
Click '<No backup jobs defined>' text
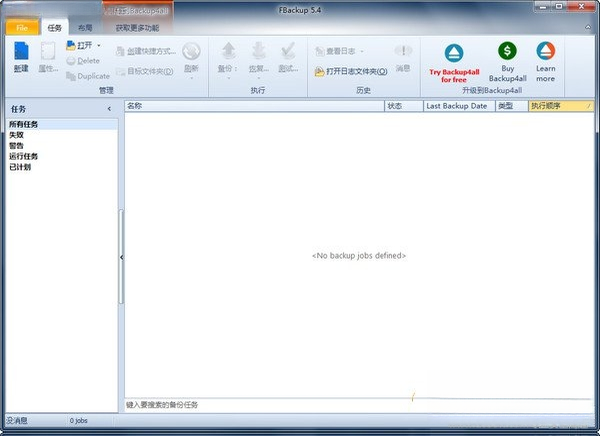click(359, 256)
